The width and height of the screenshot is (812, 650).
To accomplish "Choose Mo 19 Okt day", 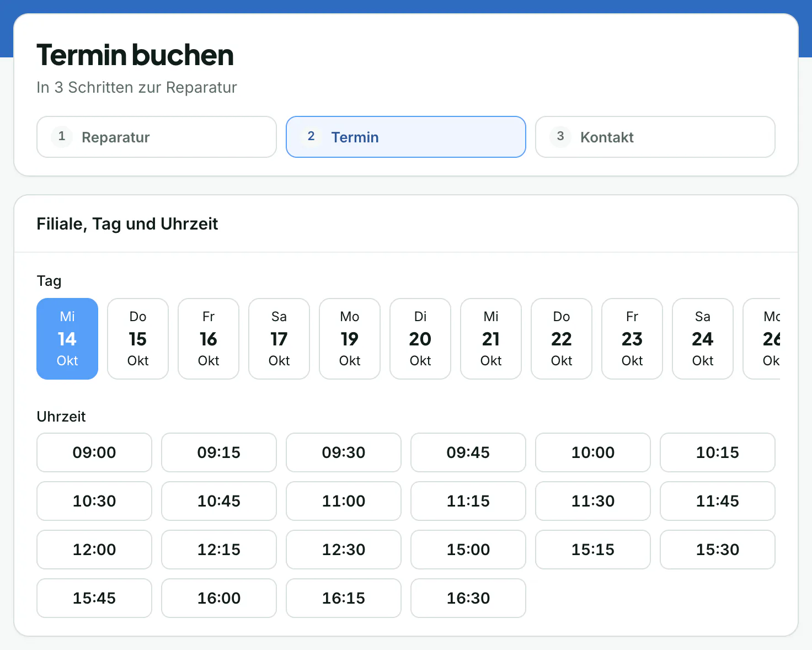I will 350,339.
